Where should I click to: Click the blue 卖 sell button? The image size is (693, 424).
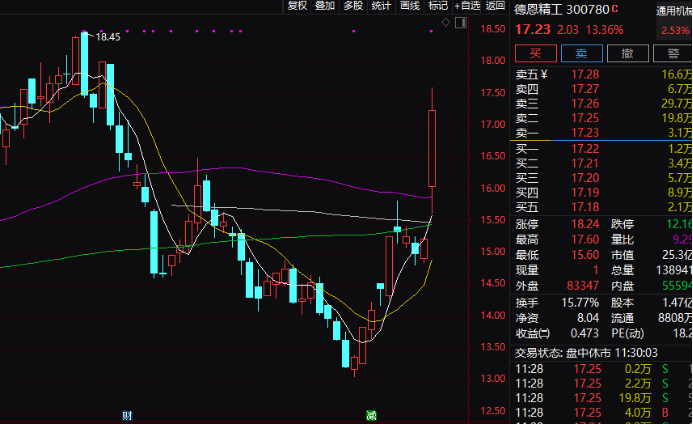tap(582, 53)
